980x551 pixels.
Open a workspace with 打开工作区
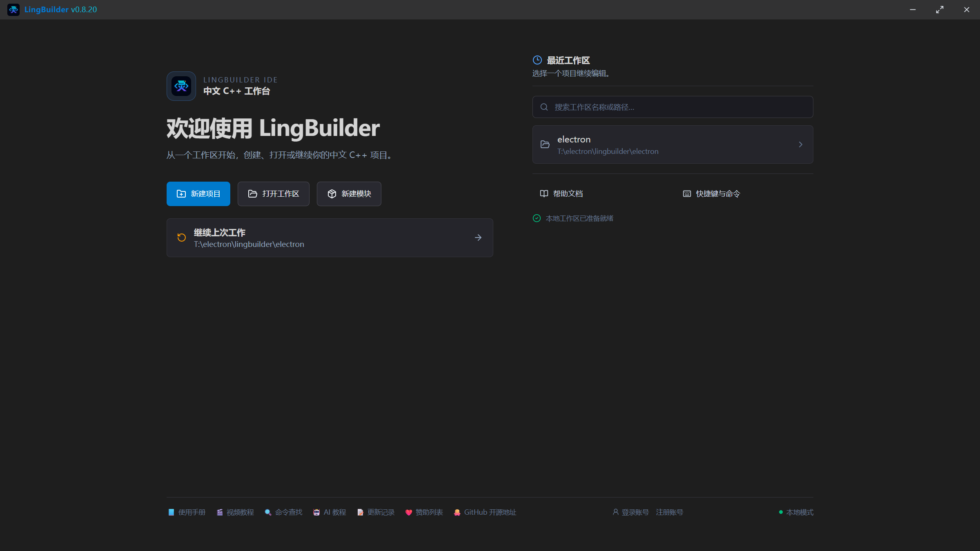[x=273, y=194]
